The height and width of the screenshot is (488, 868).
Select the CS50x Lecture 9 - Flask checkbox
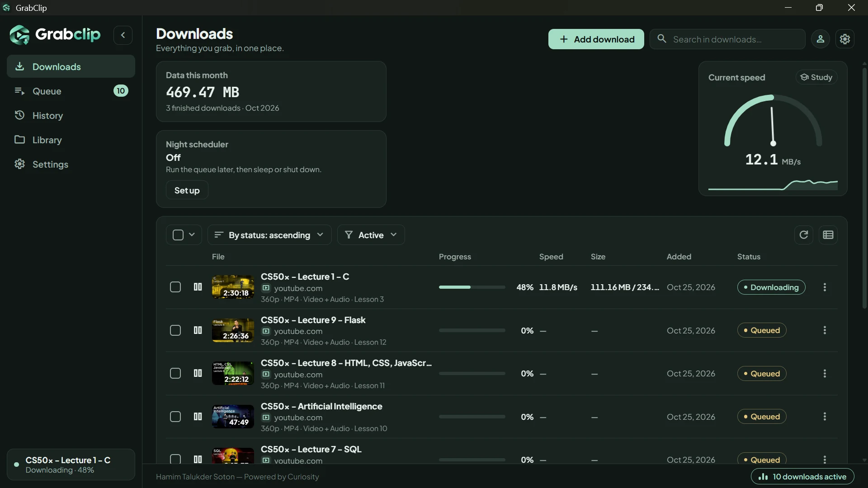click(x=175, y=331)
